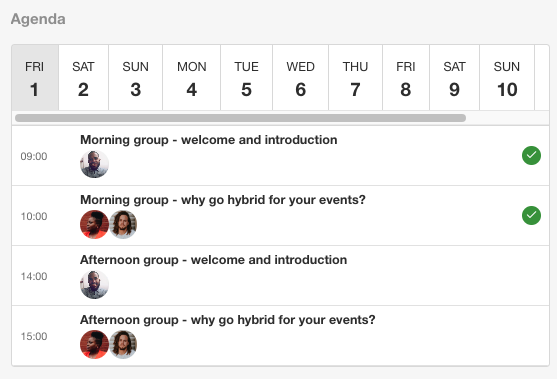557x379 pixels.
Task: Click green checkmark on 10:00 session
Action: (531, 216)
